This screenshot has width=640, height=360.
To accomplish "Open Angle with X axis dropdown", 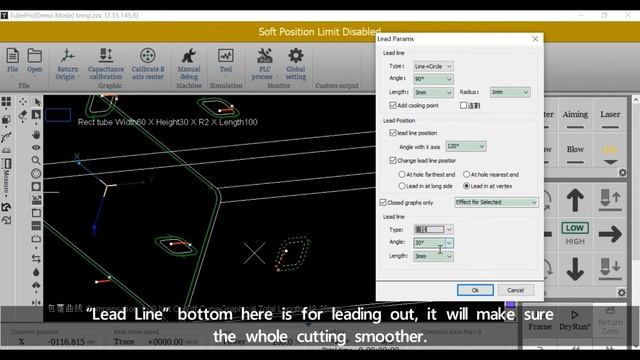I will click(466, 146).
